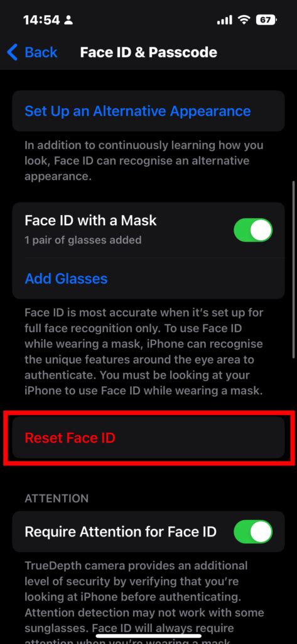
Task: Tap the Wi-Fi status icon
Action: [x=244, y=19]
